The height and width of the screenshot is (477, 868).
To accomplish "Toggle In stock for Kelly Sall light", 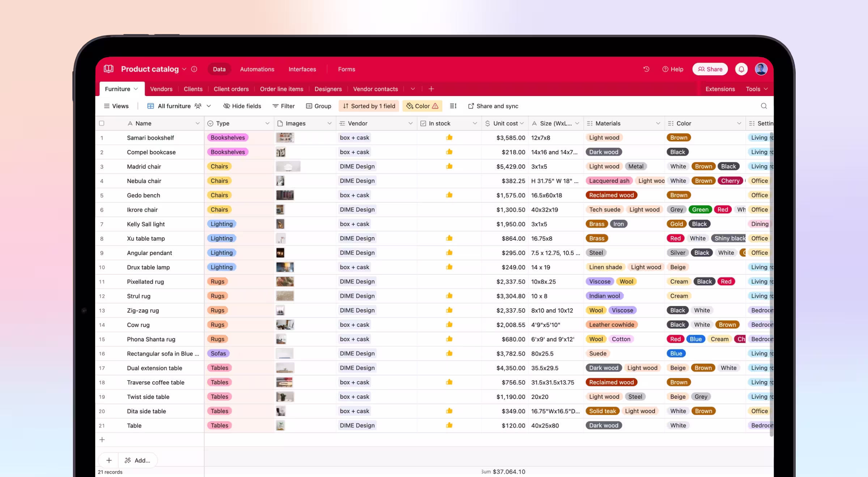I will tap(449, 224).
